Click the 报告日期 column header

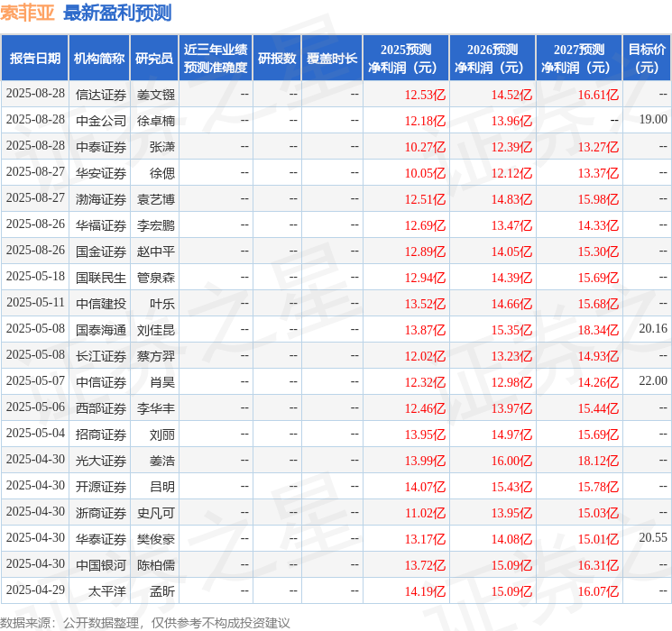coord(34,59)
